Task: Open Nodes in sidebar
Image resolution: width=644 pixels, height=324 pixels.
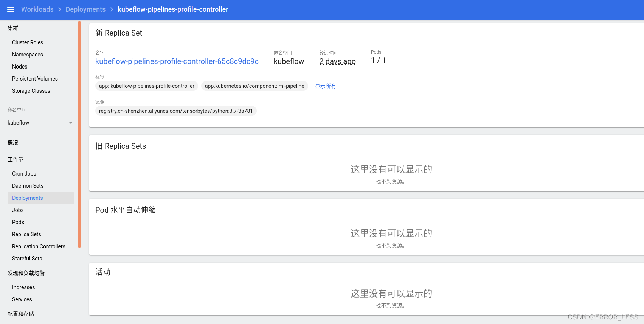Action: tap(20, 67)
